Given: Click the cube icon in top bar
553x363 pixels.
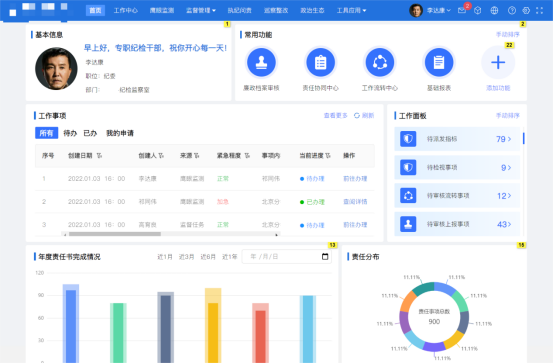Looking at the screenshot, I should pos(478,11).
